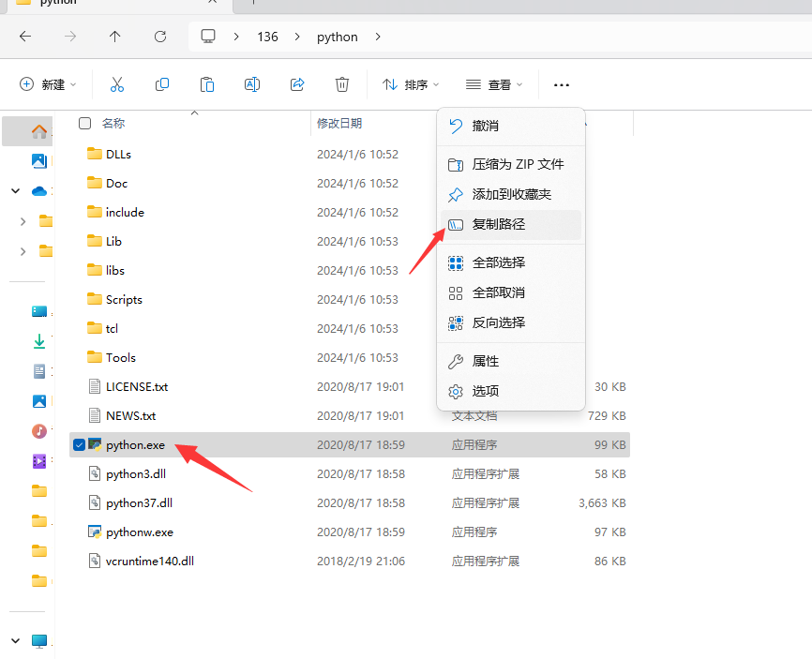This screenshot has width=812, height=659.
Task: Open Desktop in the sidebar
Action: point(39,311)
